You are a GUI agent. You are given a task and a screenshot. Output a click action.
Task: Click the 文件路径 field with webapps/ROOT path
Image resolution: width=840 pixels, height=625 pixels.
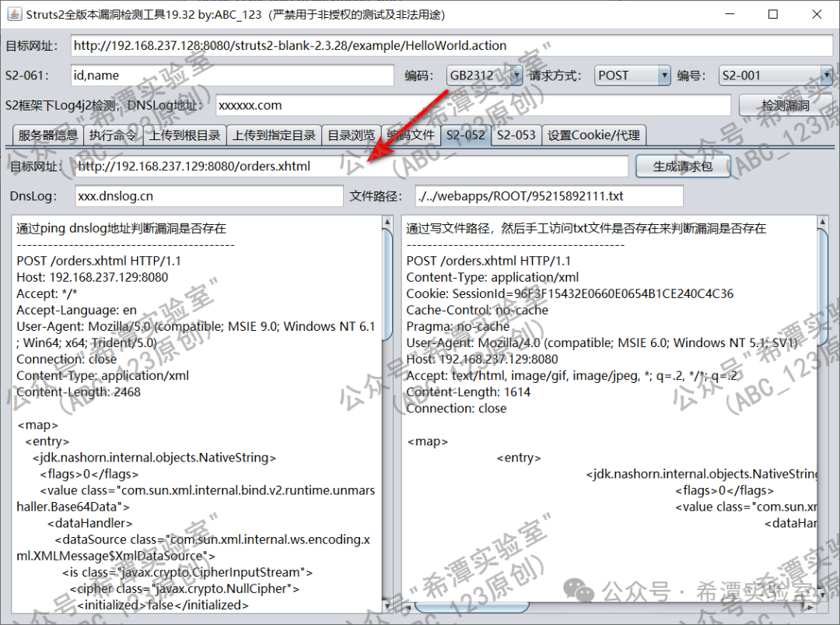[x=549, y=196]
